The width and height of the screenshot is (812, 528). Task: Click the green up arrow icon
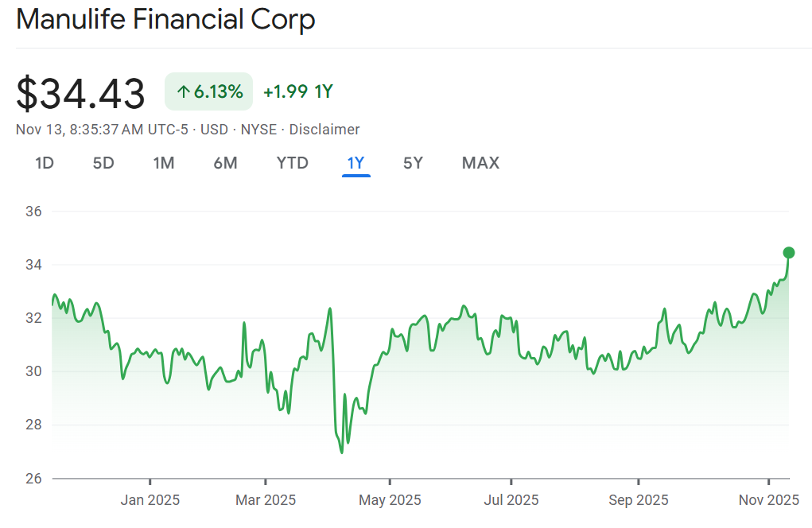click(x=183, y=92)
